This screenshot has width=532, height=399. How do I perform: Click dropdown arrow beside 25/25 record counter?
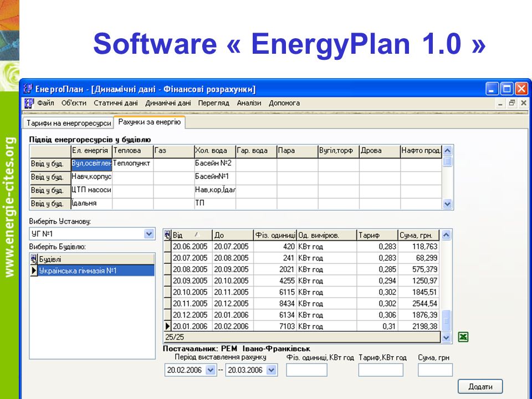pos(446,337)
